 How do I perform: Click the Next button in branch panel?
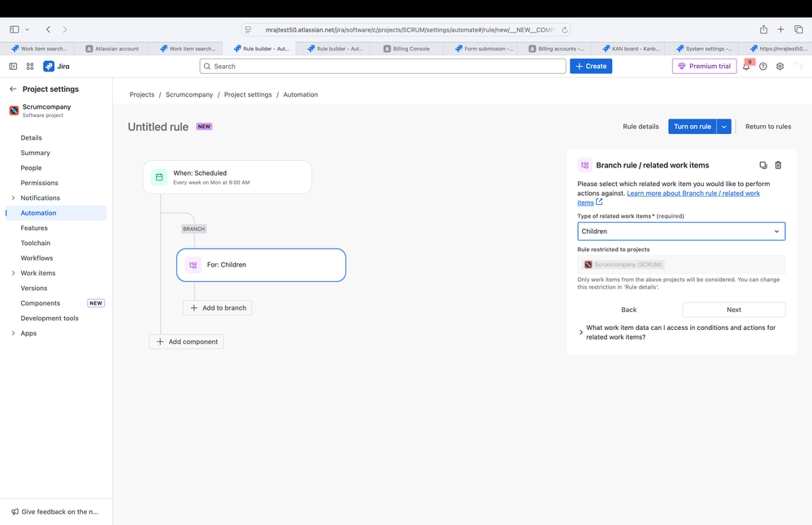pos(733,310)
